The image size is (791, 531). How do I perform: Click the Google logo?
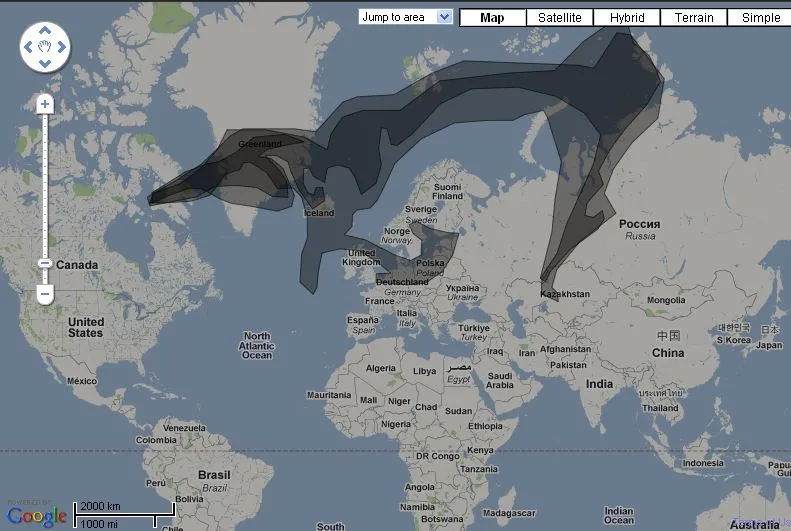point(37,516)
